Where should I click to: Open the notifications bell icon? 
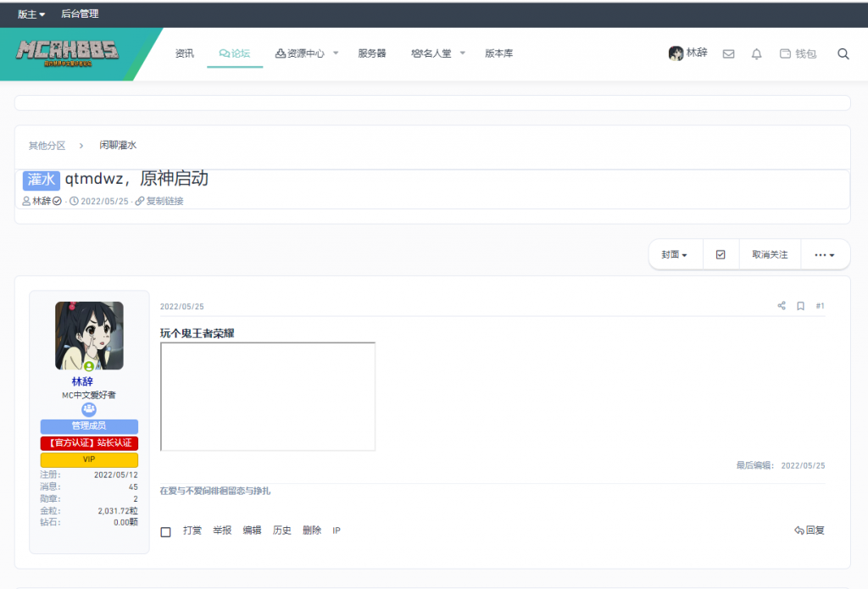(x=756, y=53)
